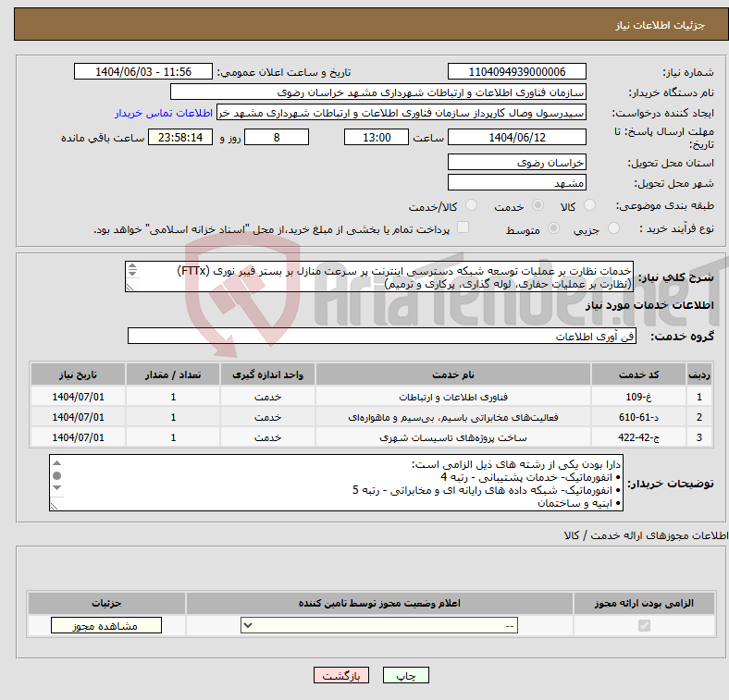Click the request creator field سیدرسول وصال
This screenshot has height=700, width=729.
[402, 113]
